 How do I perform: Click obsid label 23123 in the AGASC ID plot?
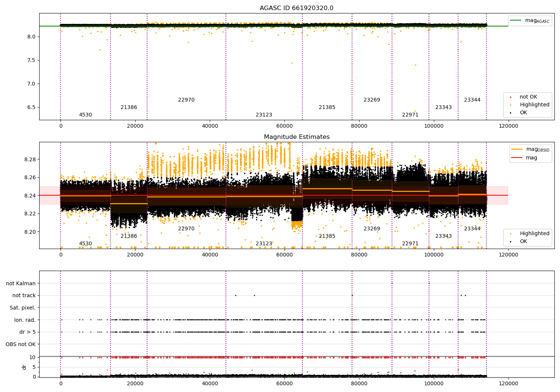(x=264, y=115)
